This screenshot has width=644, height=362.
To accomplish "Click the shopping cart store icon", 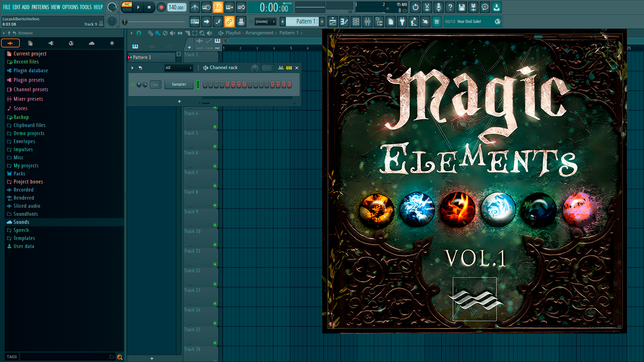I will (437, 21).
